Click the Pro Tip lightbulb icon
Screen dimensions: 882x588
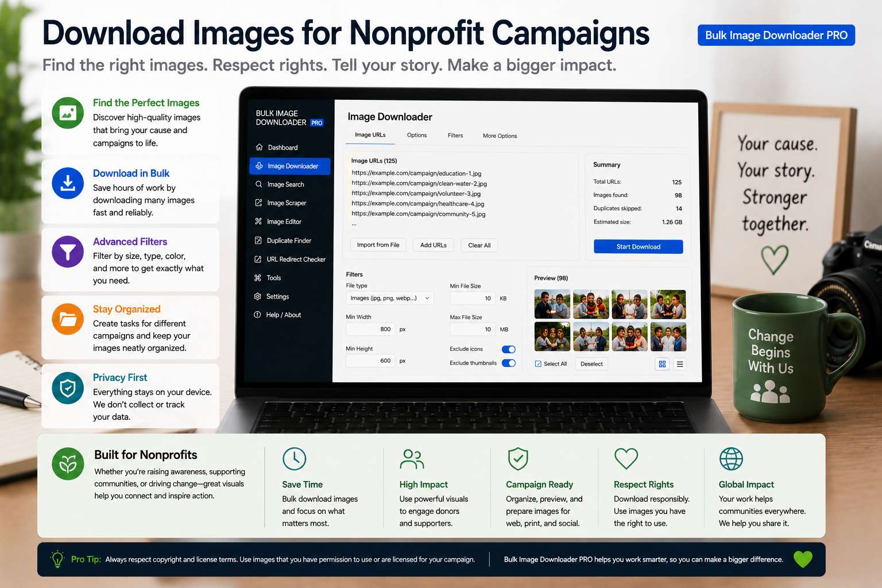pyautogui.click(x=57, y=559)
